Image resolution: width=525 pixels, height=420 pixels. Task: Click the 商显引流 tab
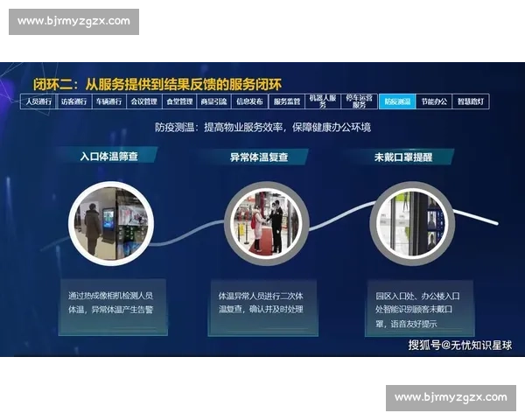click(214, 101)
